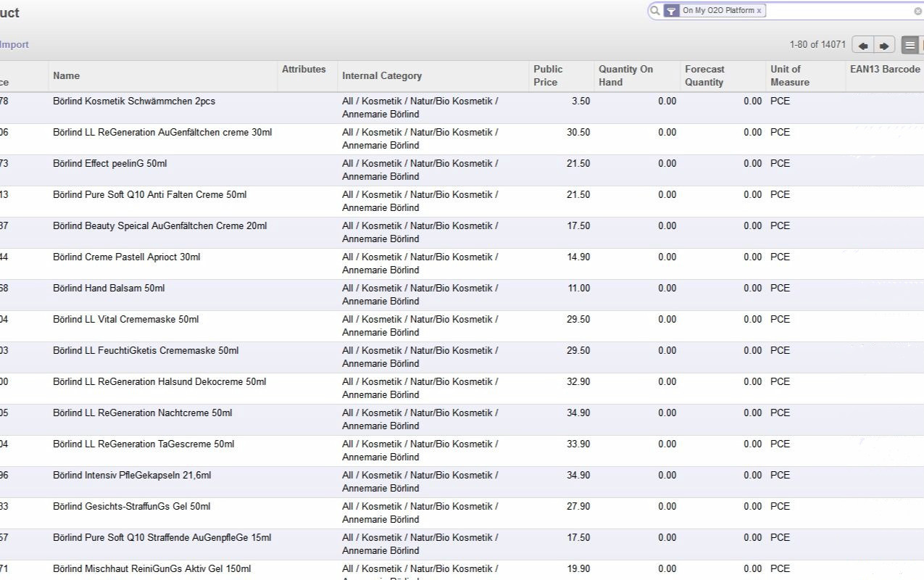The width and height of the screenshot is (924, 580).
Task: Switch to list view
Action: pos(910,45)
